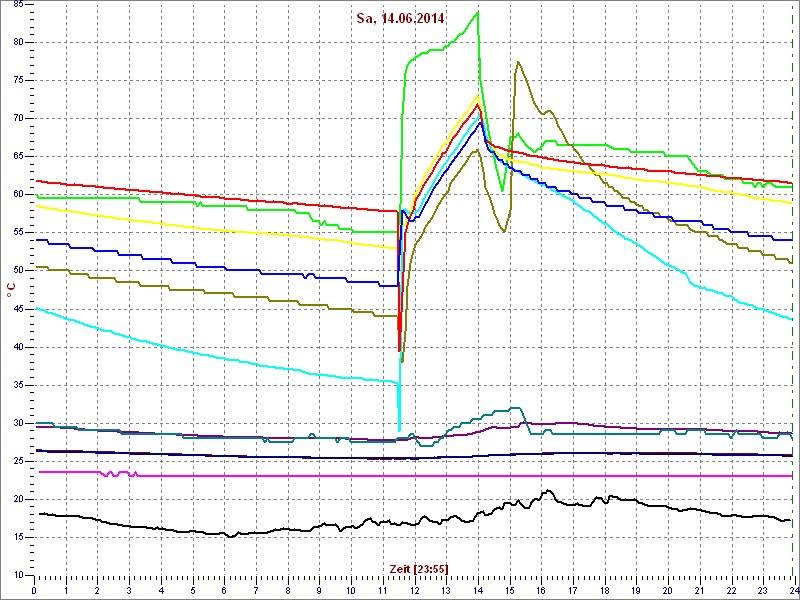Click the "Zeit [23:55]" time axis caption
This screenshot has width=800, height=600.
[x=419, y=568]
